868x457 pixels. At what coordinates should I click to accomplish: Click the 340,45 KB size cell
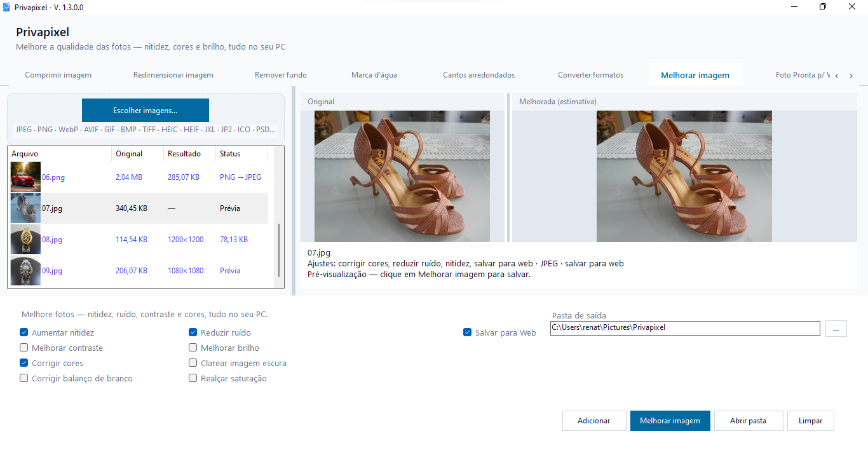pos(132,208)
